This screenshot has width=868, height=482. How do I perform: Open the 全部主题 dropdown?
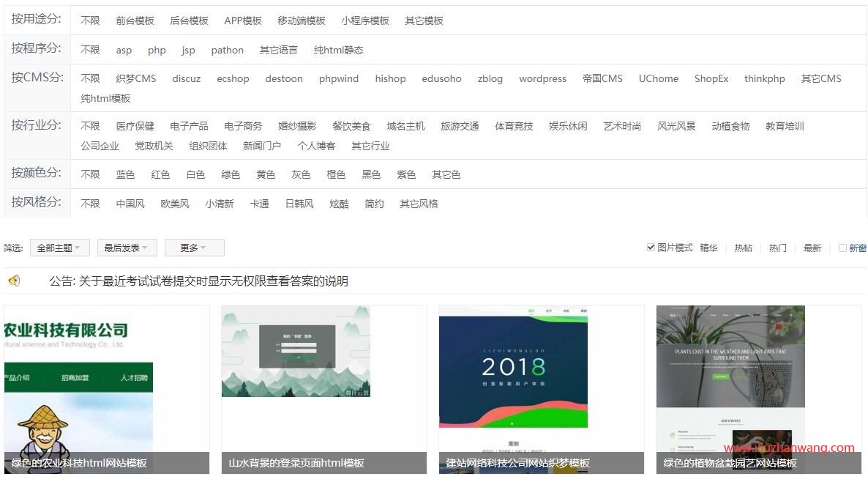(x=60, y=248)
